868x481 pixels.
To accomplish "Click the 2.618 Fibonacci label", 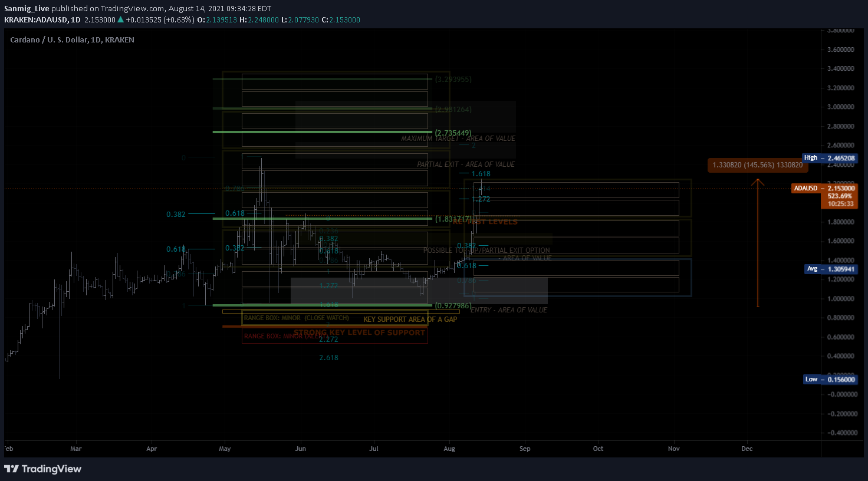I will tap(328, 358).
